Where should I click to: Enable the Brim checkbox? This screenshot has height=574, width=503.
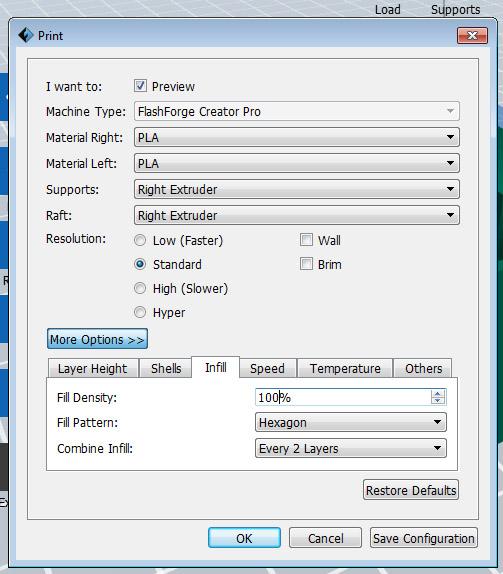[306, 264]
